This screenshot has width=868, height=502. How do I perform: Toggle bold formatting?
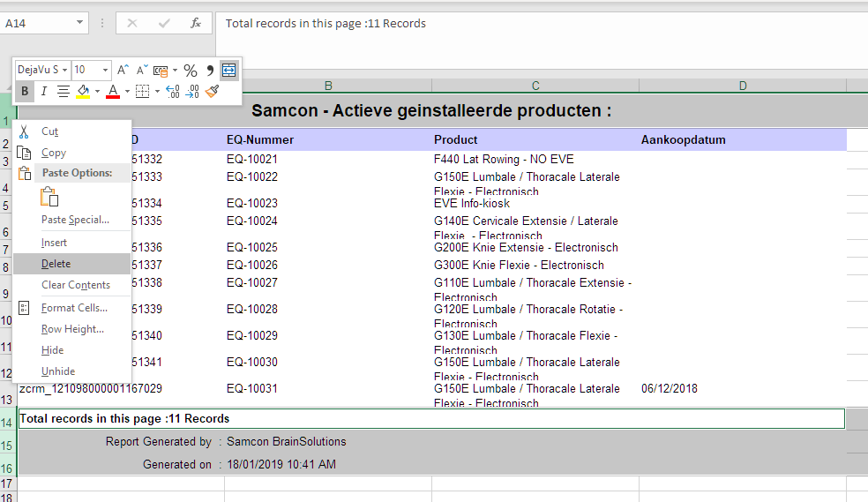[25, 92]
